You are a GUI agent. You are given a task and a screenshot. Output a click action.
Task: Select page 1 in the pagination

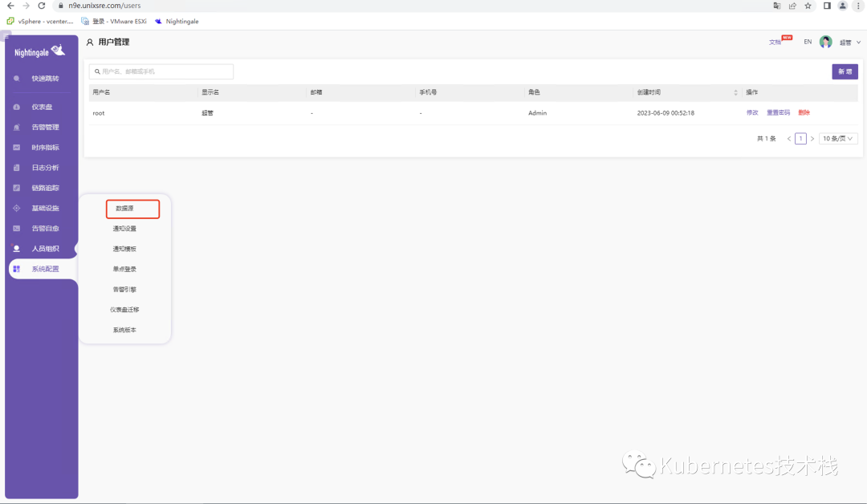click(800, 139)
